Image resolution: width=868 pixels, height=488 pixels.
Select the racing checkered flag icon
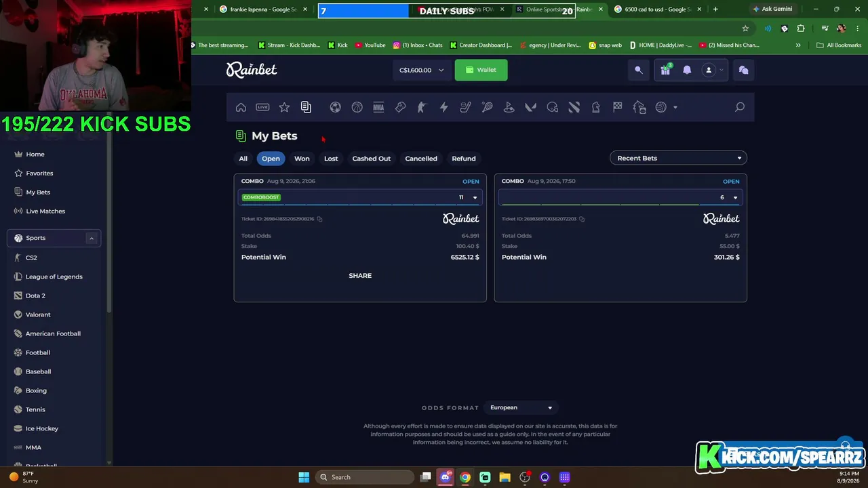(617, 107)
